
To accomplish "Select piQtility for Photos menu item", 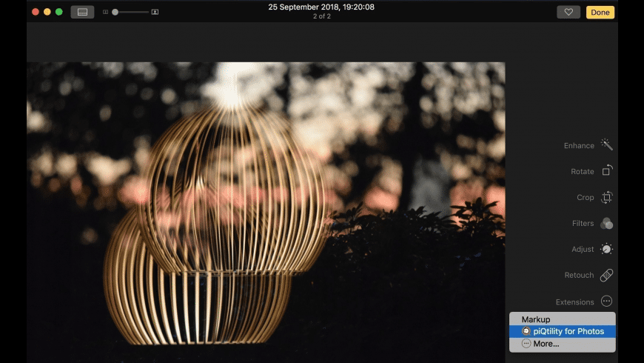I will (x=563, y=331).
